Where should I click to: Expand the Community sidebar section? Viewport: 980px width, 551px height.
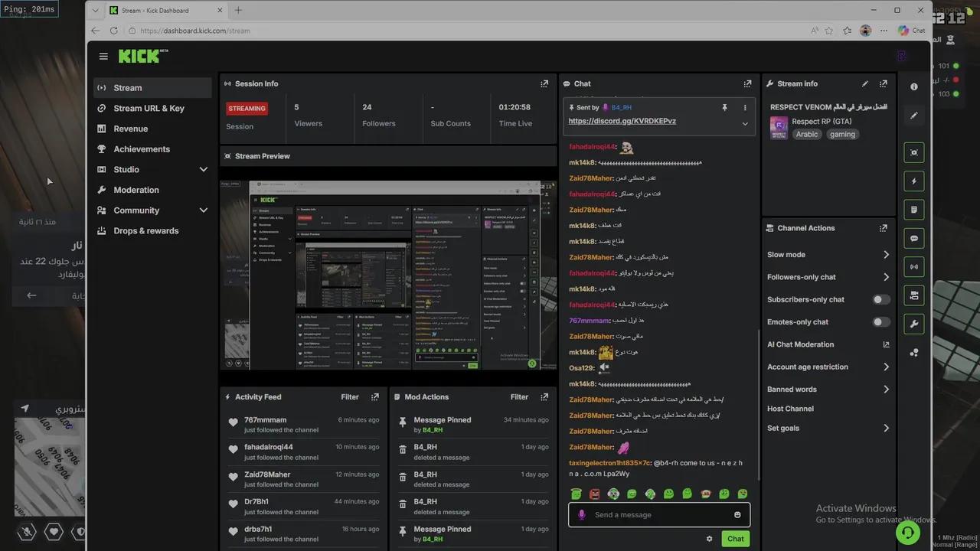click(204, 210)
